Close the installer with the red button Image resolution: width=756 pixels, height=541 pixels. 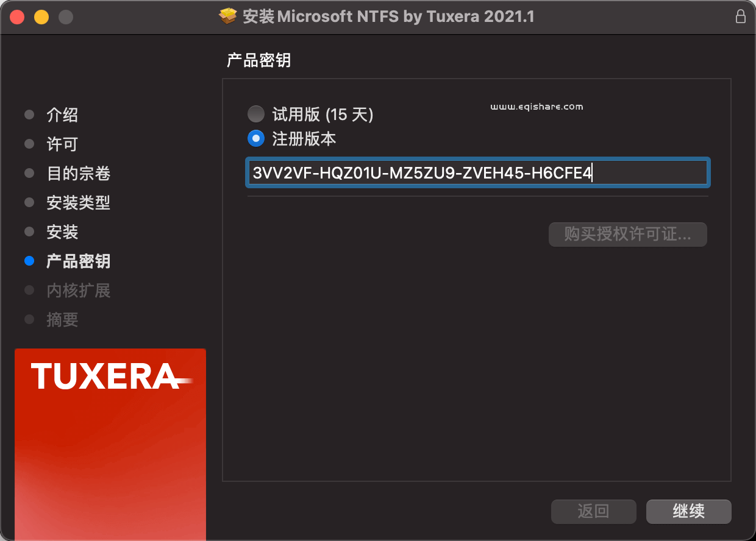(17, 17)
